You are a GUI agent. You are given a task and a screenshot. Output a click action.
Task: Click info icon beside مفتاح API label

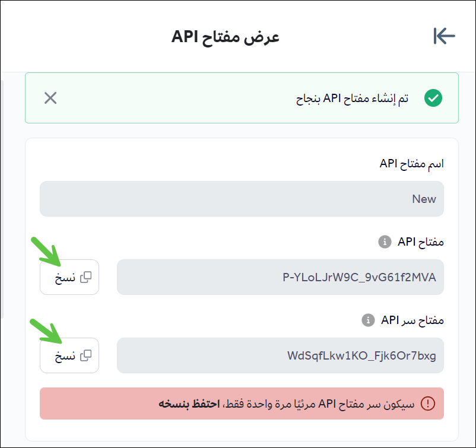point(384,242)
